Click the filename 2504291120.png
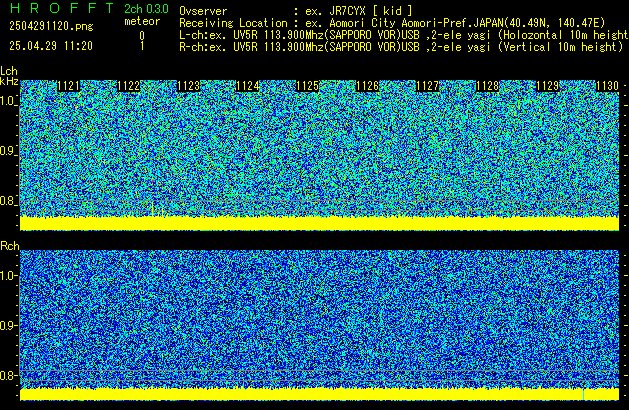Viewport: 629px width, 410px height. pos(51,26)
